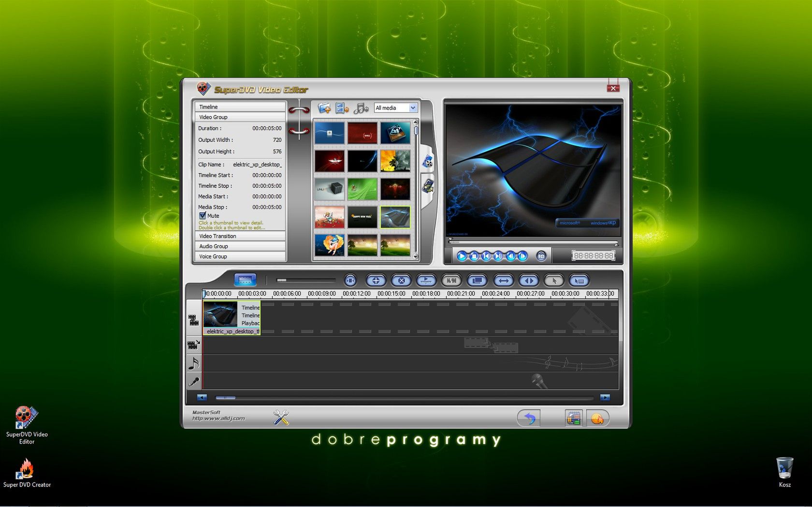Select the AMD 64 thumbnail in the media library
812x507 pixels.
pos(395,133)
